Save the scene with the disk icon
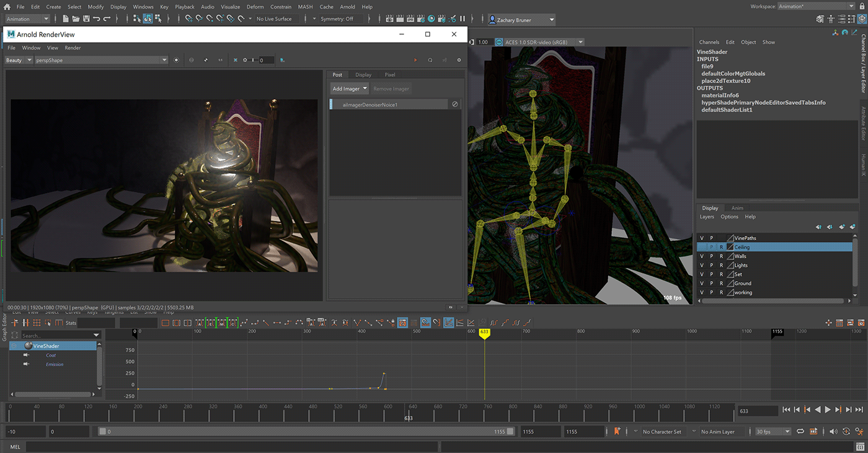 pos(86,19)
